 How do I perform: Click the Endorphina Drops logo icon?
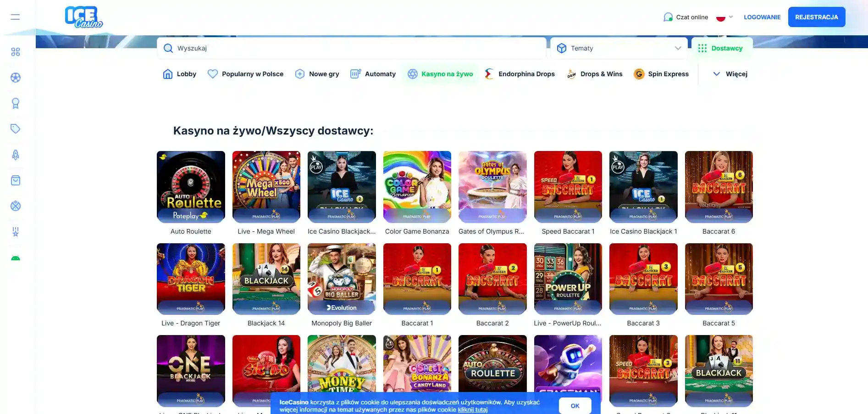pos(489,74)
